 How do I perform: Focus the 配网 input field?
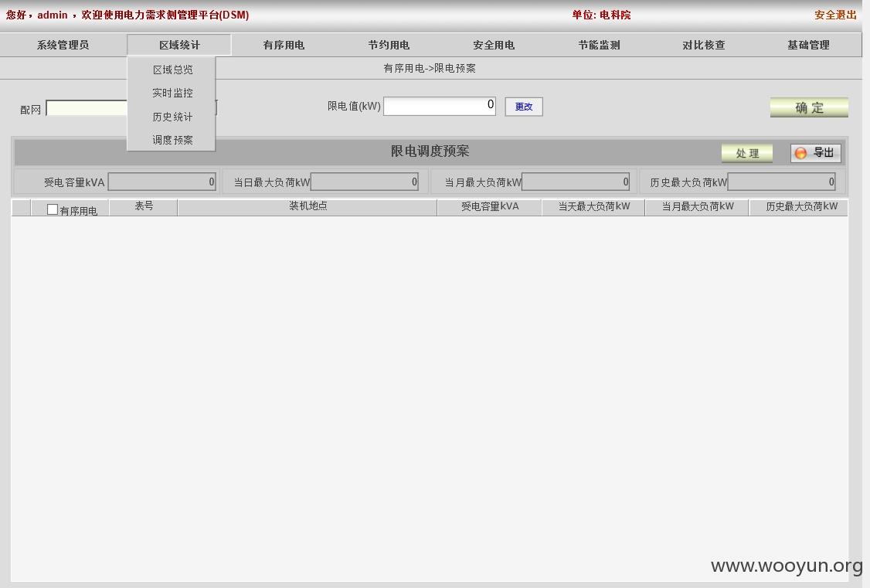(87, 108)
